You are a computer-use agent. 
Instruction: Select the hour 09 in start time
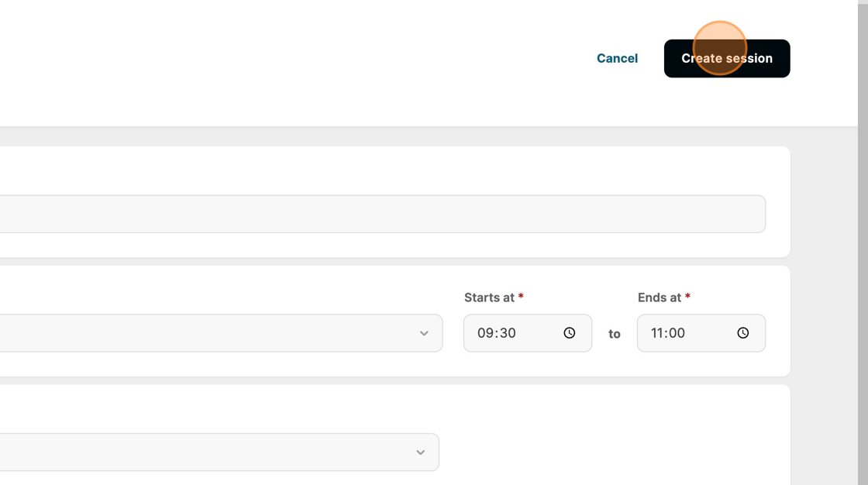tap(486, 333)
